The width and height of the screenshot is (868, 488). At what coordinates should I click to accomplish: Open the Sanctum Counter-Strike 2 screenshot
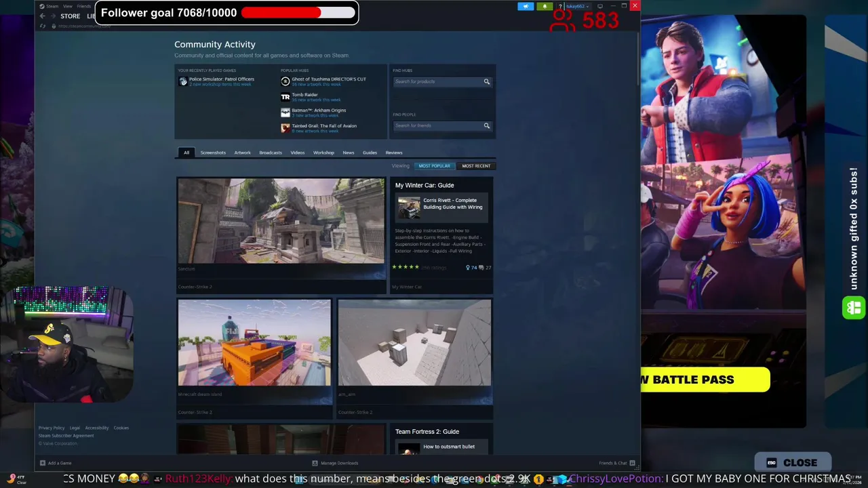coord(281,221)
